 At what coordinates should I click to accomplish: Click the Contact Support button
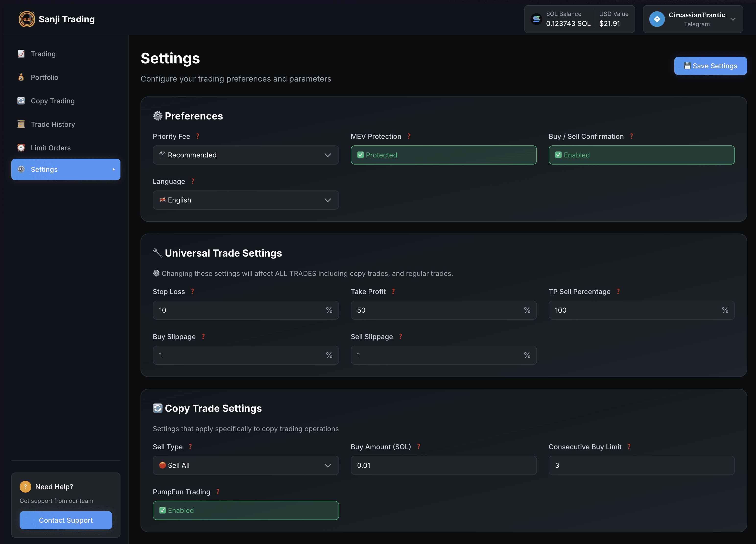pyautogui.click(x=66, y=520)
